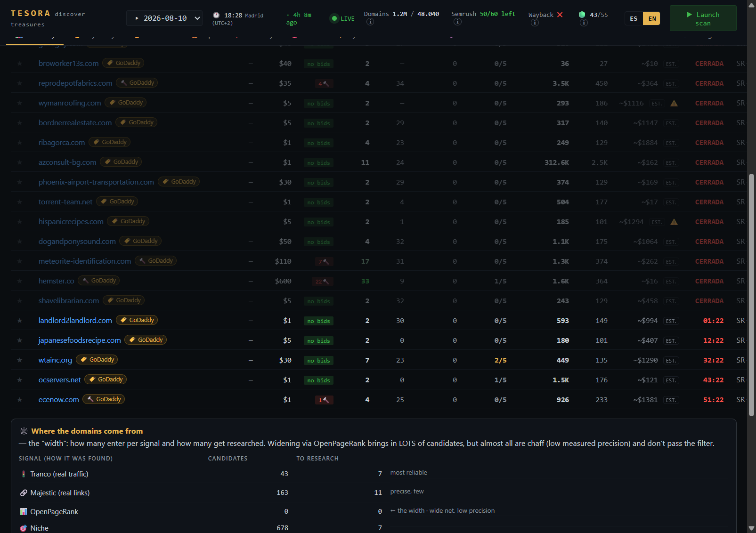Click the warning triangle in the wymanroofing.com row
The height and width of the screenshot is (533, 756).
coord(674,103)
